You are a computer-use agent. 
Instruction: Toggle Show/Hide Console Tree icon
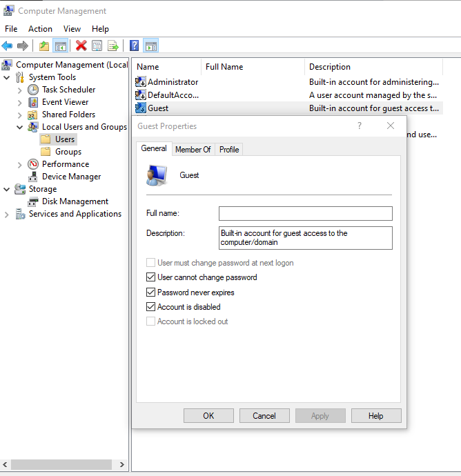[x=61, y=46]
